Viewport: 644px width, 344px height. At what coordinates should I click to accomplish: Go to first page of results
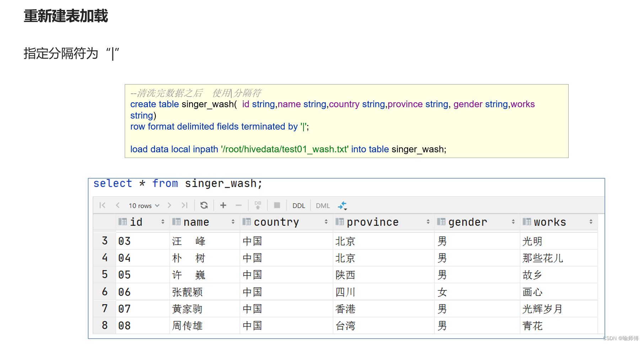(x=102, y=205)
